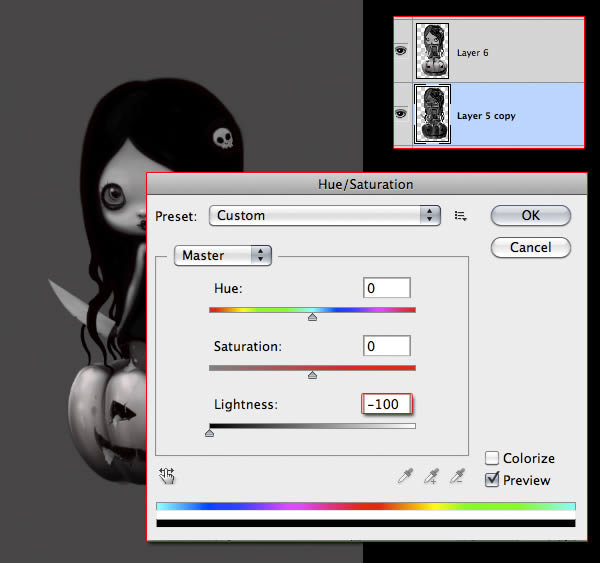Click the Layer 5 copy name
Screen dimensions: 600x563
pyautogui.click(x=486, y=116)
